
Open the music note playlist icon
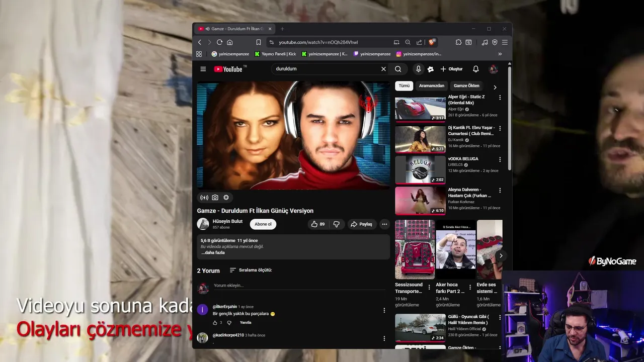[485, 42]
